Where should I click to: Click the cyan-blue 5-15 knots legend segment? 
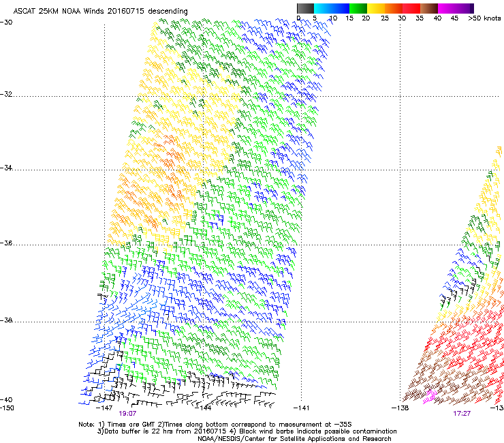click(332, 8)
